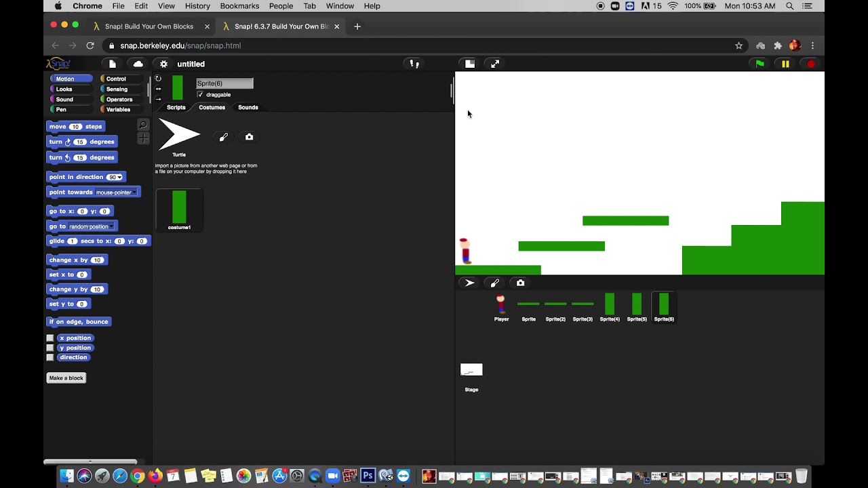Open the settings gear menu in Snap!
The height and width of the screenshot is (488, 868).
[x=163, y=64]
